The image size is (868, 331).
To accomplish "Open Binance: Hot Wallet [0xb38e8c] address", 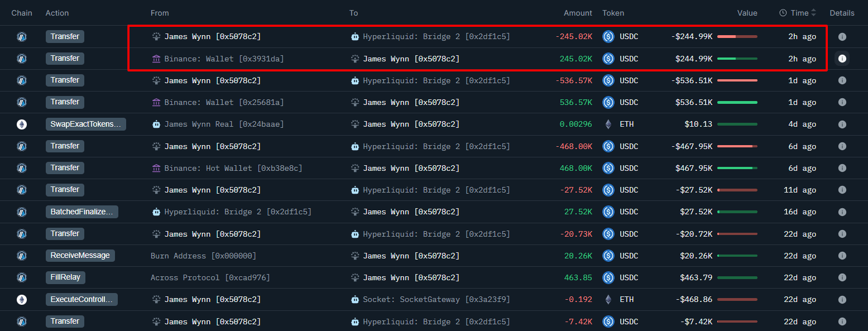I will tap(233, 168).
